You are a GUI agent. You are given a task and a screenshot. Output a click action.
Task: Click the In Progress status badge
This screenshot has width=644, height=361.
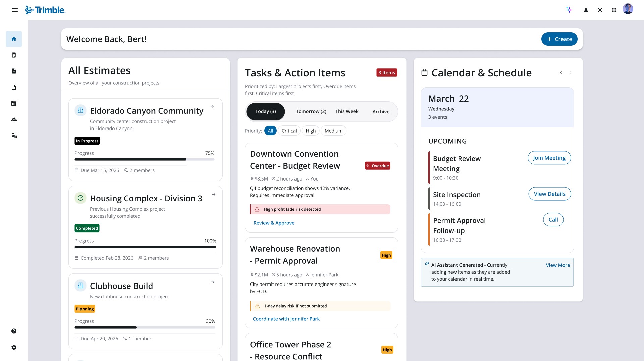click(x=87, y=141)
